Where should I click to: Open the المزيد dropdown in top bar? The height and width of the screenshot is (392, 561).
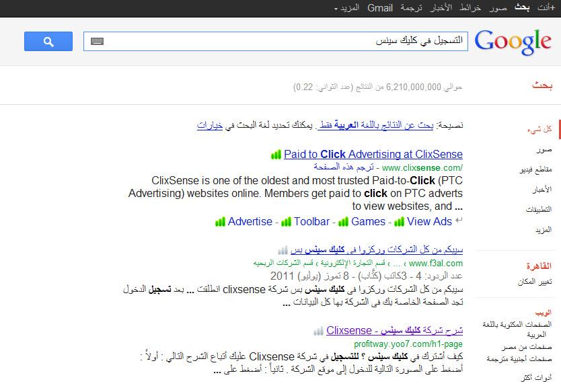click(x=346, y=8)
